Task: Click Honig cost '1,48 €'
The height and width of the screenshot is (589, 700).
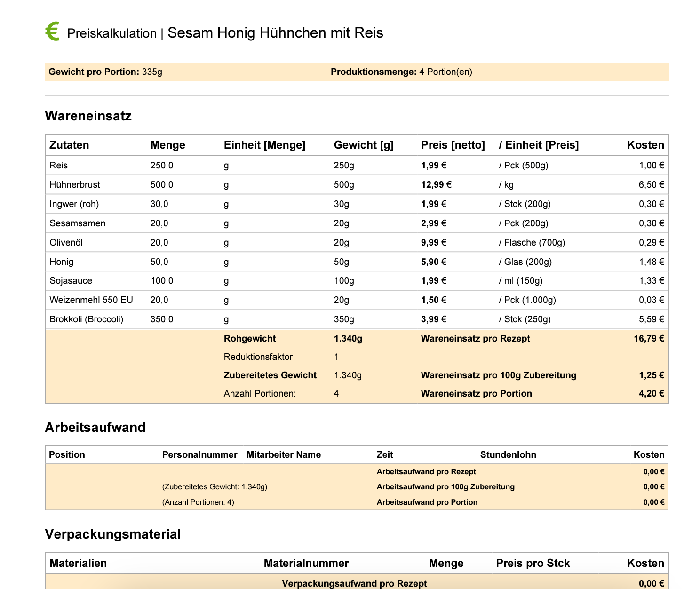Action: [x=652, y=262]
